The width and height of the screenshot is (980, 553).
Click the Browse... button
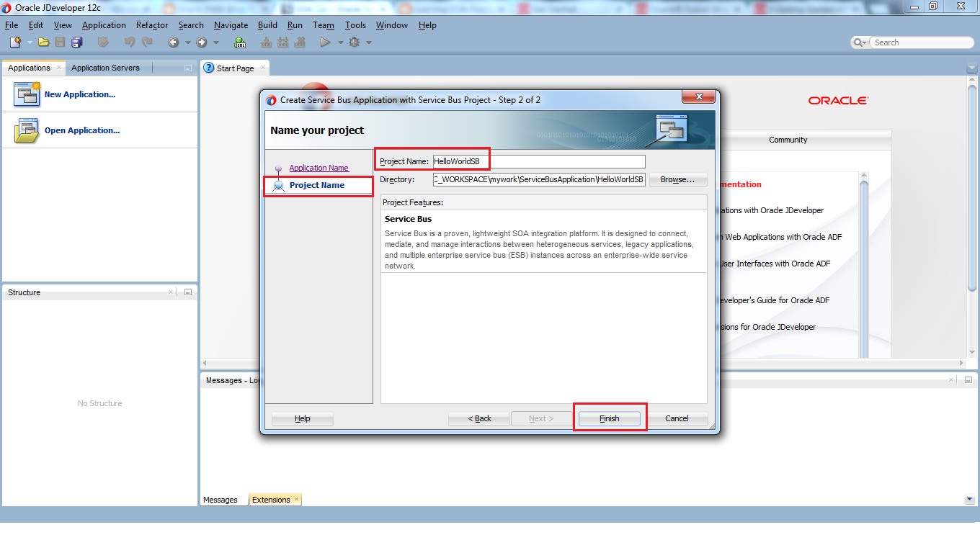(677, 179)
